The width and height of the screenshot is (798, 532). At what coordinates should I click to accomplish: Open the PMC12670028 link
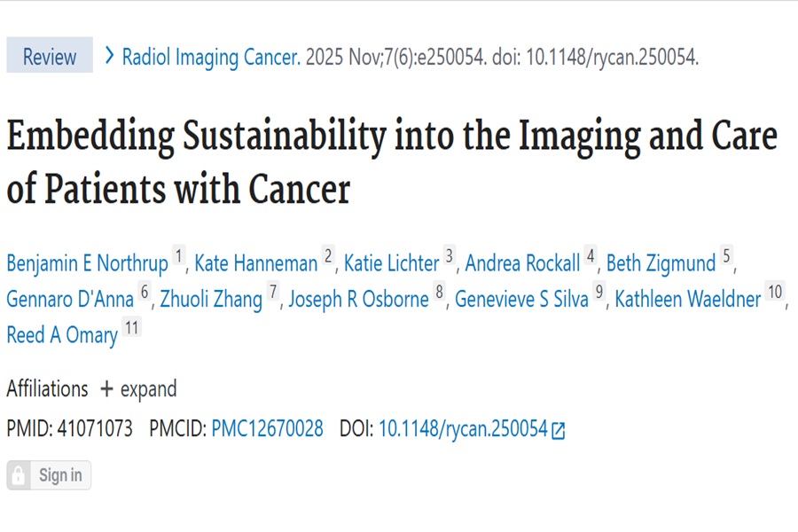point(267,428)
